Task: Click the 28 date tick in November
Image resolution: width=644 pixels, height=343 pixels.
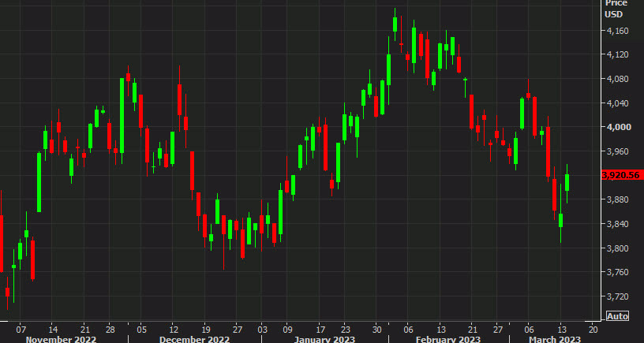Action: [110, 329]
